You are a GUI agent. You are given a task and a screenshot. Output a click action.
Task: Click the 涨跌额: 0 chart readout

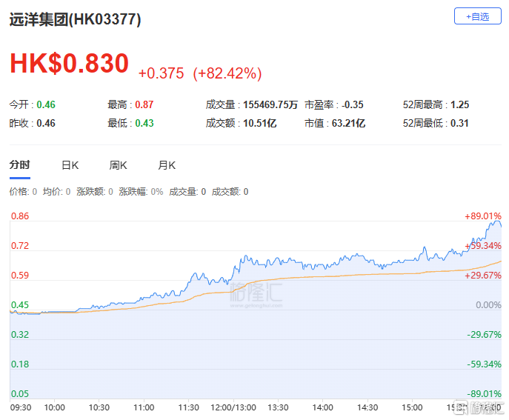[95, 192]
